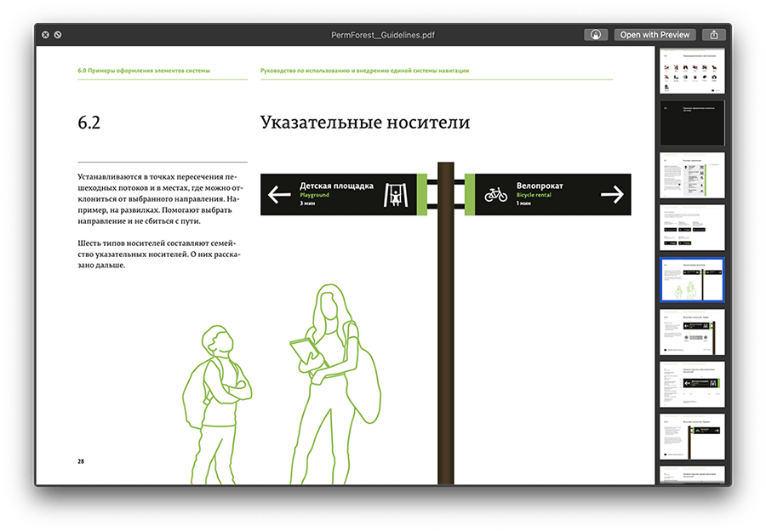Select the blue-highlighted current page thumbnail
The height and width of the screenshot is (532, 766).
pos(692,279)
